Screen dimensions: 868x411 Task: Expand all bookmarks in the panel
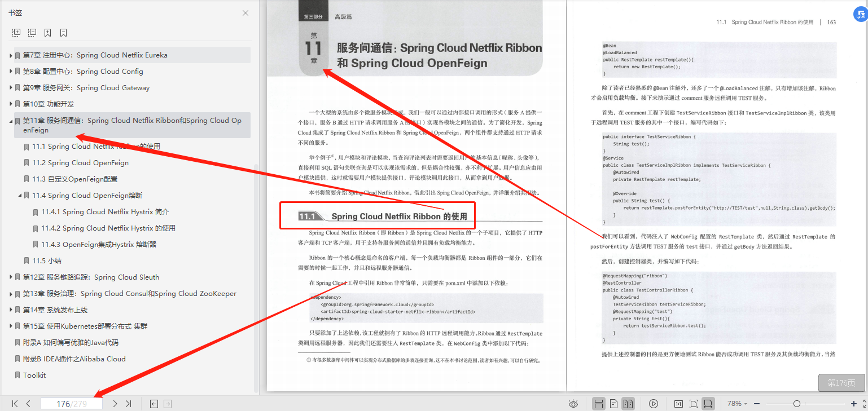[x=16, y=32]
